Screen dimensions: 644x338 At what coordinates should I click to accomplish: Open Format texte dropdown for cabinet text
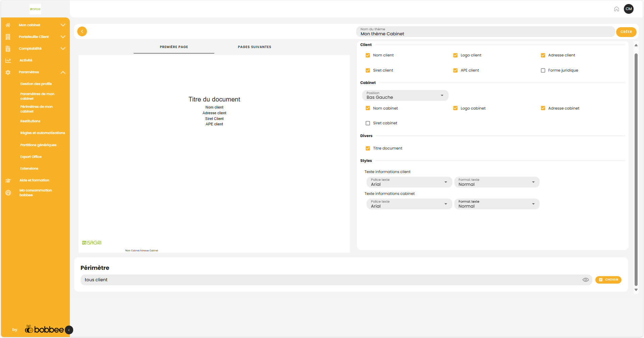point(497,204)
